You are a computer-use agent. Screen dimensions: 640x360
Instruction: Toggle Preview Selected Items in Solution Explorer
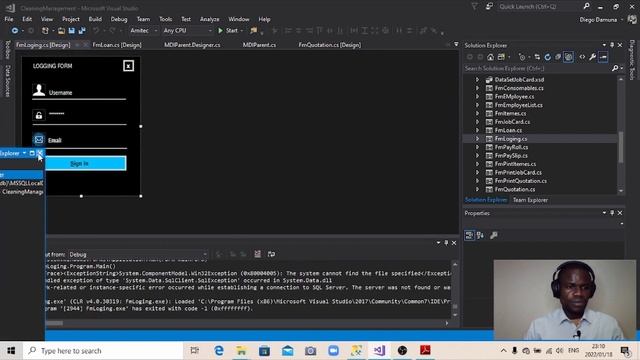(x=603, y=57)
